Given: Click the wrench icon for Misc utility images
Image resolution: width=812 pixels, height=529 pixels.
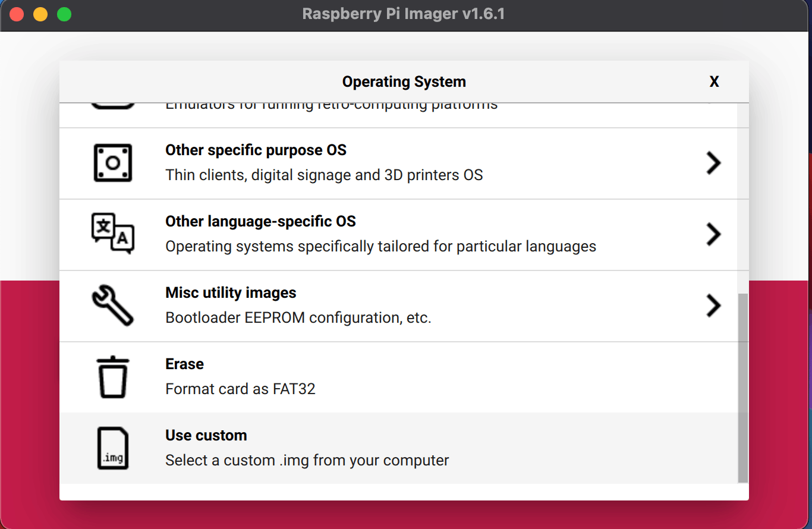Looking at the screenshot, I should [112, 306].
